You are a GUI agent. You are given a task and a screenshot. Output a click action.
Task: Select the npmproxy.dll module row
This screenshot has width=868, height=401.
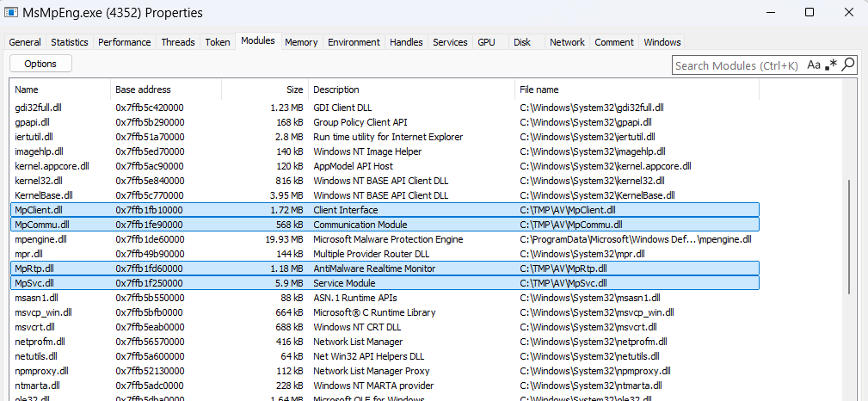point(385,371)
